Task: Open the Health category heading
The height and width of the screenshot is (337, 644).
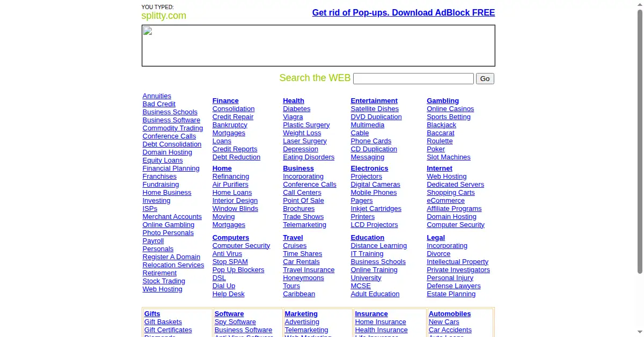Action: tap(294, 101)
